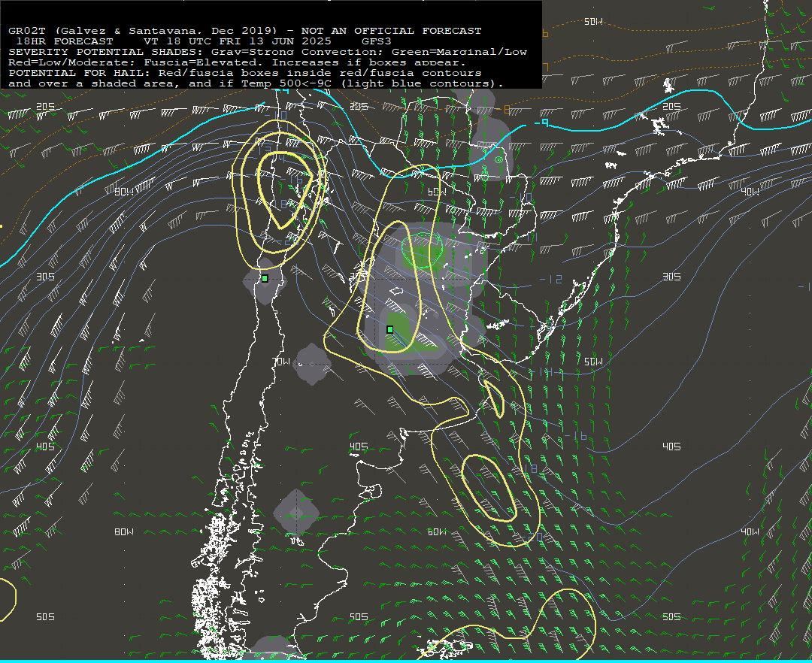Click the "40S" label over the Pacific
The height and width of the screenshot is (663, 812).
[x=45, y=447]
